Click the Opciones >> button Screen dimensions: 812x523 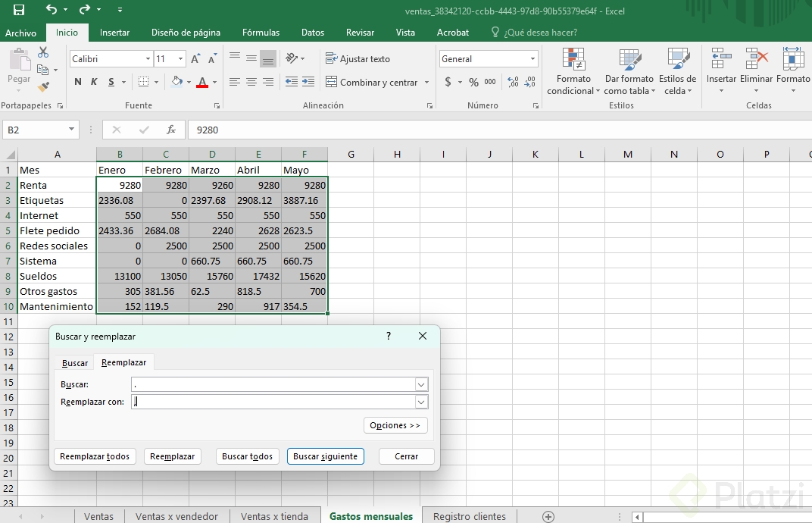pos(395,425)
